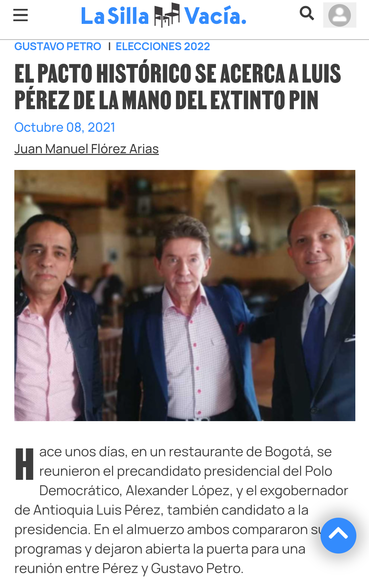Open the user profile avatar
The width and height of the screenshot is (369, 588).
pyautogui.click(x=340, y=15)
